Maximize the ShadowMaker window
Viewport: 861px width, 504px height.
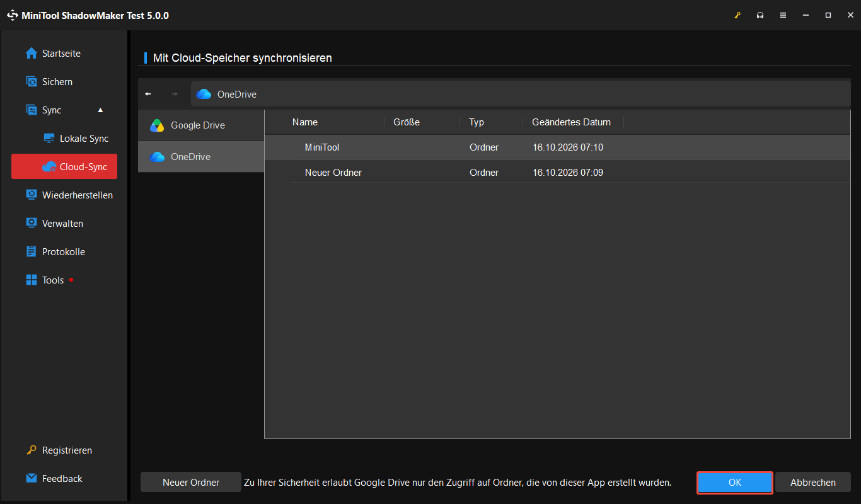[828, 15]
